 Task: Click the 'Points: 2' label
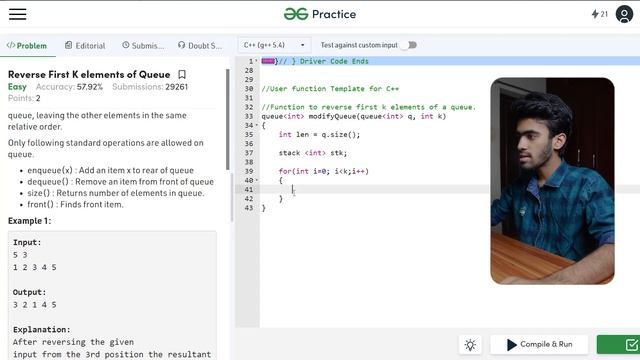pyautogui.click(x=24, y=98)
